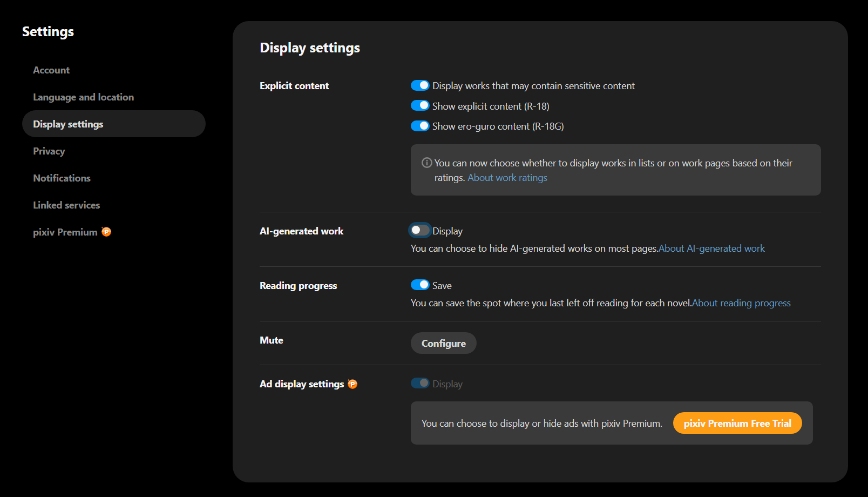Click the Premium badge icon beside pixiv Premium
The image size is (868, 497).
coord(106,232)
